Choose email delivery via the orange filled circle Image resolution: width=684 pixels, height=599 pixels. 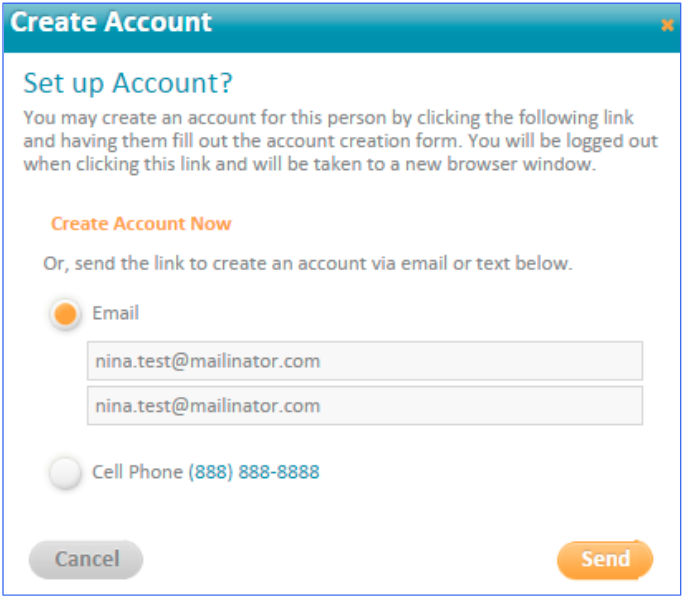pos(65,314)
